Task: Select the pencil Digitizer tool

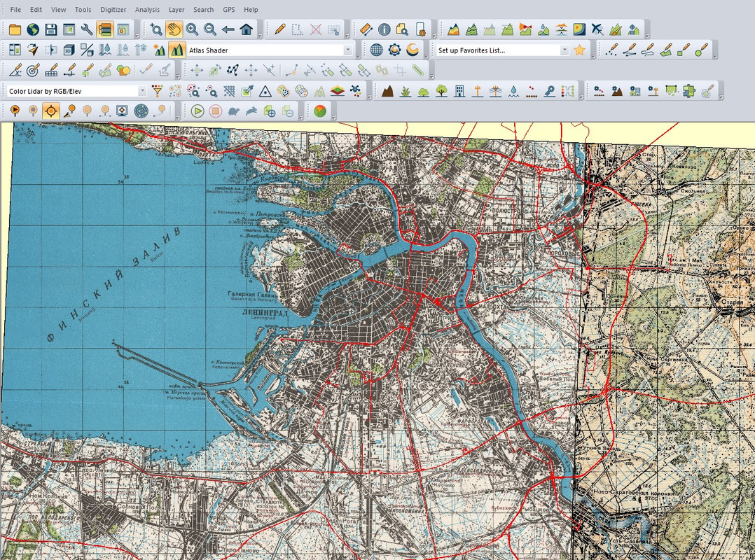Action: pos(279,29)
